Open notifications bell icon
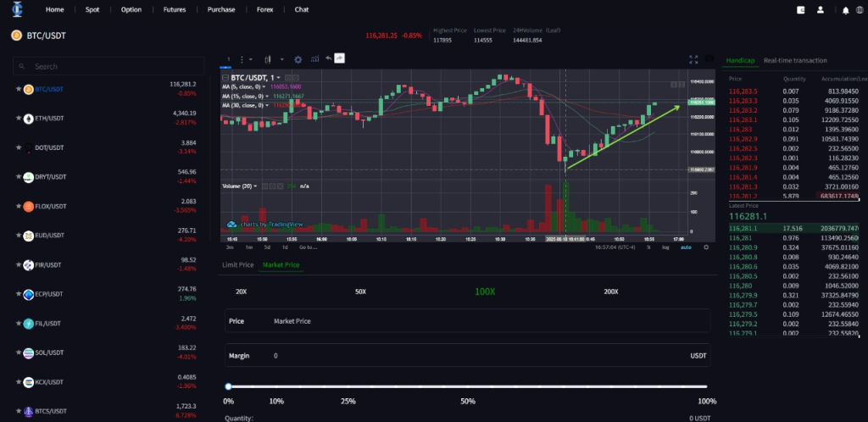 (x=845, y=9)
